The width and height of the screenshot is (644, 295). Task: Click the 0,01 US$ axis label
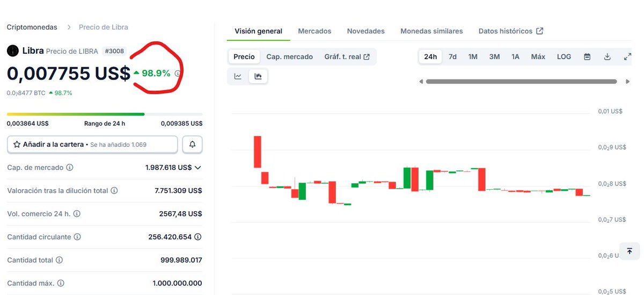[610, 111]
